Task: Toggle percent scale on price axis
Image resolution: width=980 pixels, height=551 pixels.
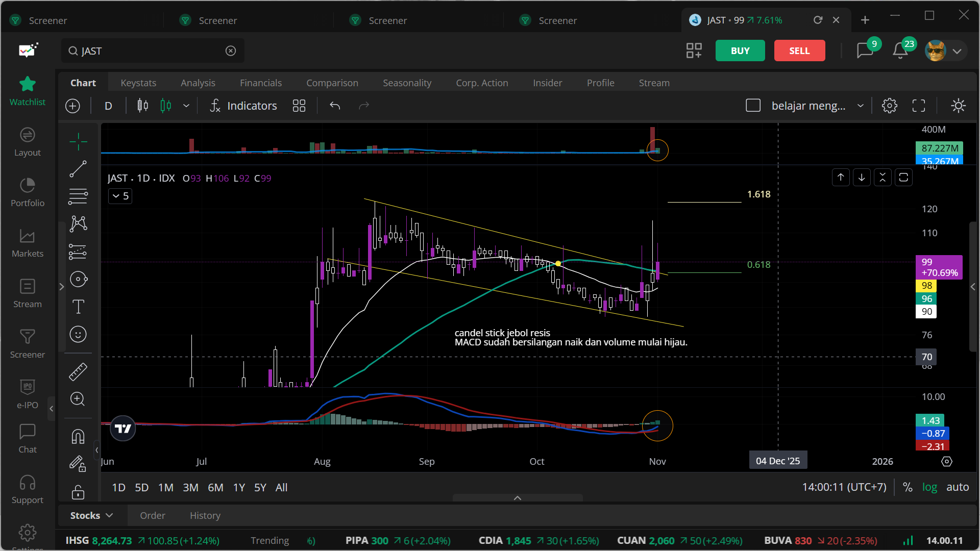Action: [908, 487]
